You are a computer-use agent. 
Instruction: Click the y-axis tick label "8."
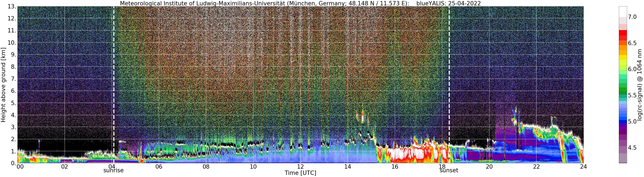13,67
